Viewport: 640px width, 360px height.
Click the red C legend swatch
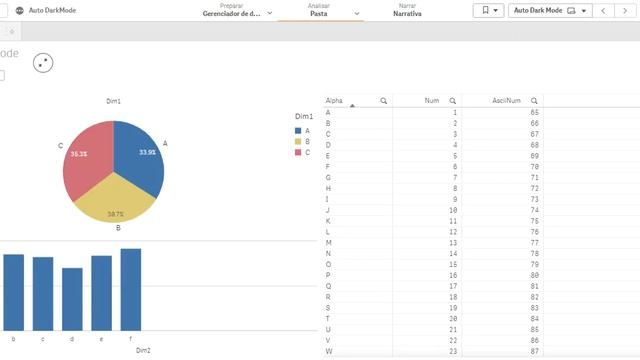[x=298, y=152]
